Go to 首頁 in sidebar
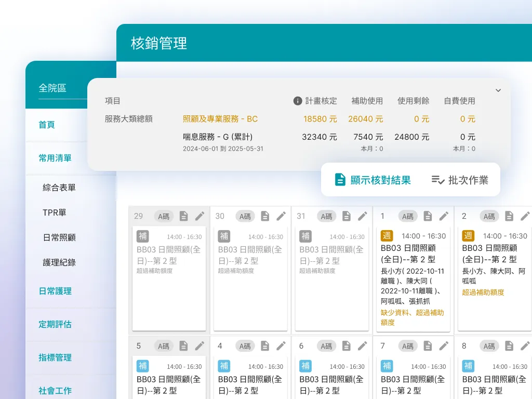 point(46,125)
